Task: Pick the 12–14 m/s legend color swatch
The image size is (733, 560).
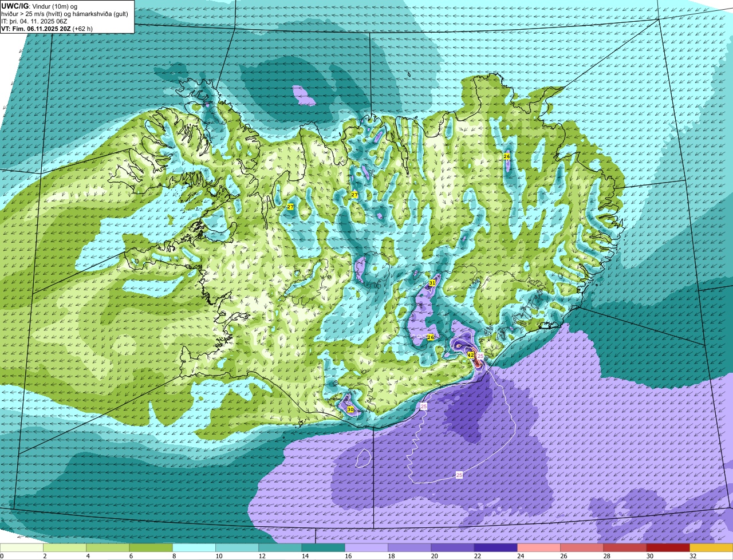Action: tap(280, 547)
